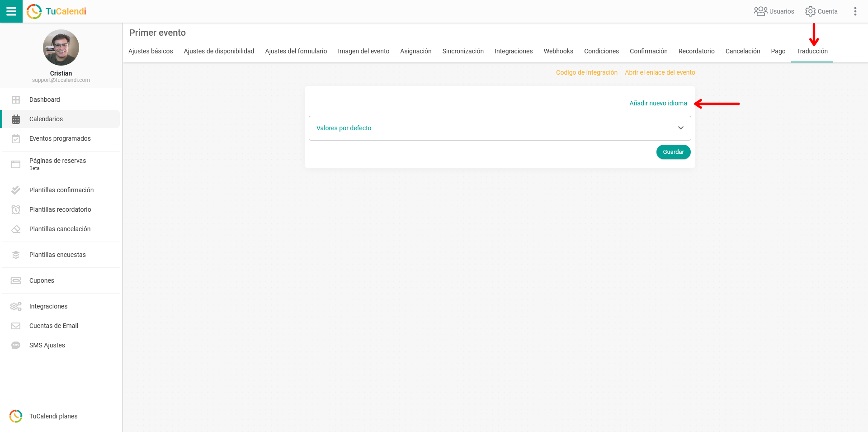Select the Webhooks tab
The height and width of the screenshot is (432, 868).
tap(558, 51)
